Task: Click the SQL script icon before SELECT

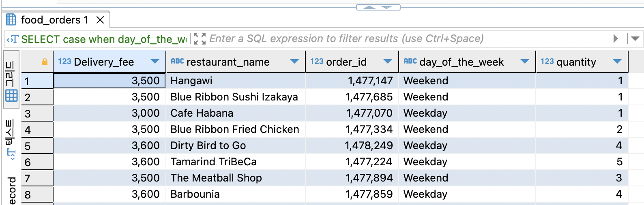Action: (x=13, y=39)
